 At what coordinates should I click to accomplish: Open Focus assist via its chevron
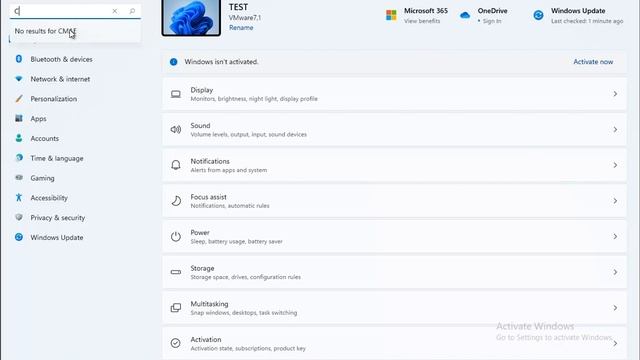615,201
